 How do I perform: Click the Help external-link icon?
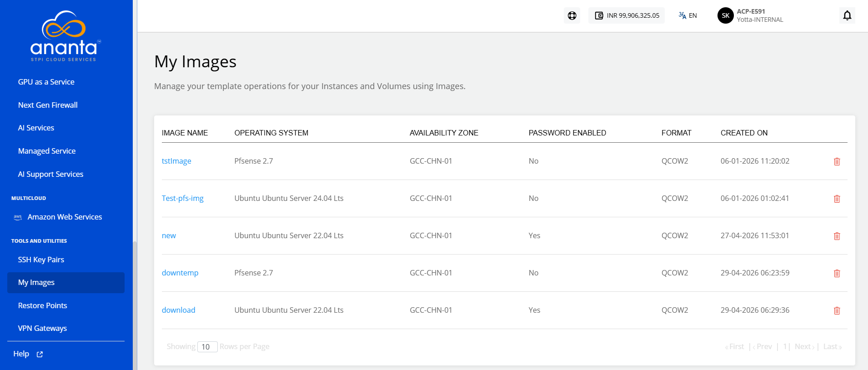[x=40, y=354]
